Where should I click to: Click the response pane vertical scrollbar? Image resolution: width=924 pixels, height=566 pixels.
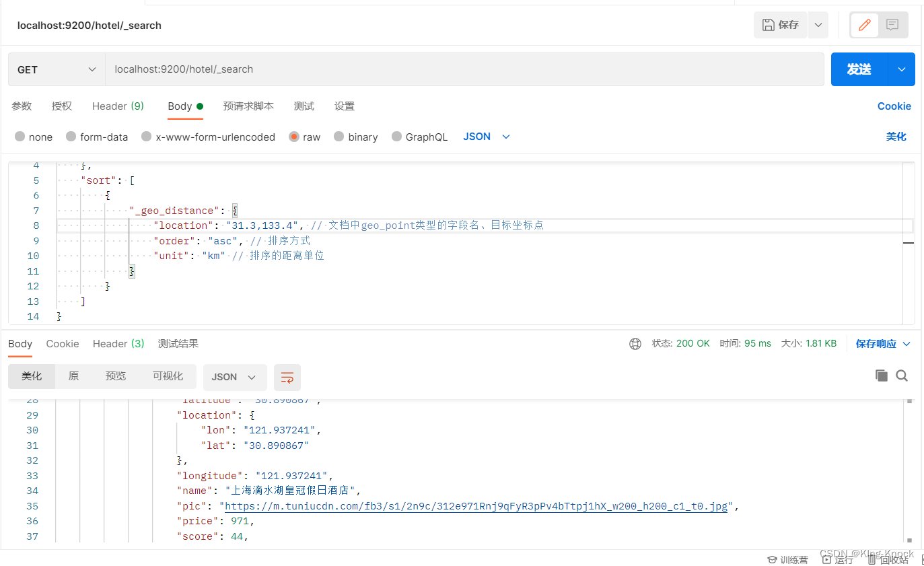909,470
